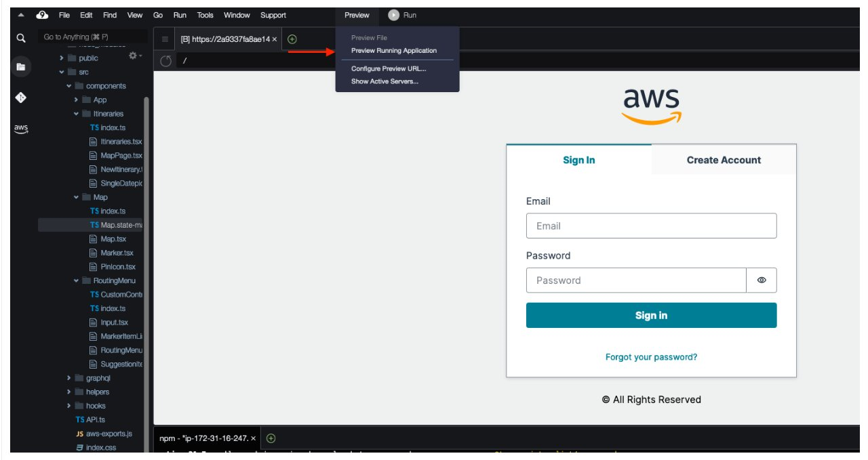Viewport: 868px width, 460px height.
Task: Click the Cloud9 logo icon
Action: [x=43, y=15]
